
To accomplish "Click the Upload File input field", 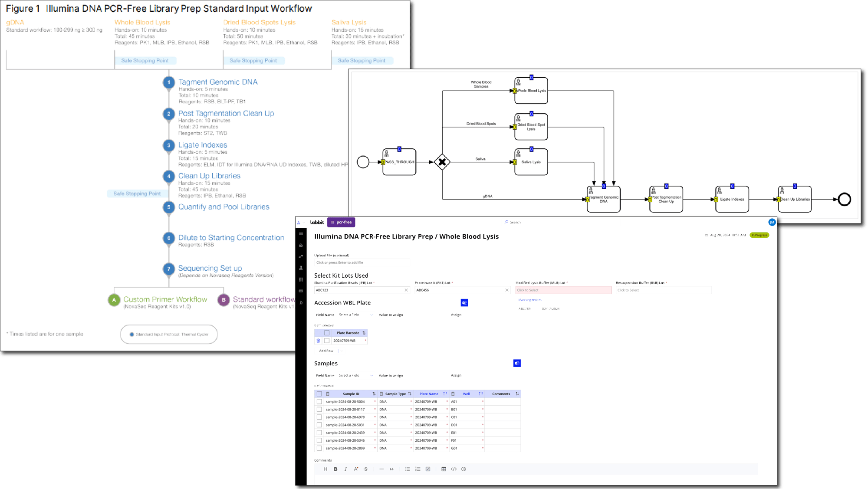I will click(362, 263).
